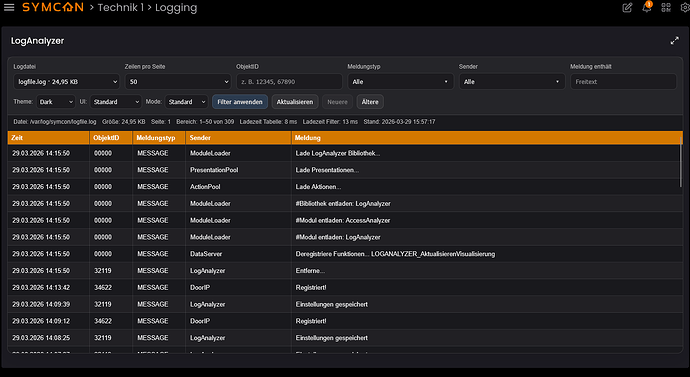This screenshot has width=690, height=377.
Task: Click LogAnalyzer sender at 14:09:39
Action: coord(207,304)
